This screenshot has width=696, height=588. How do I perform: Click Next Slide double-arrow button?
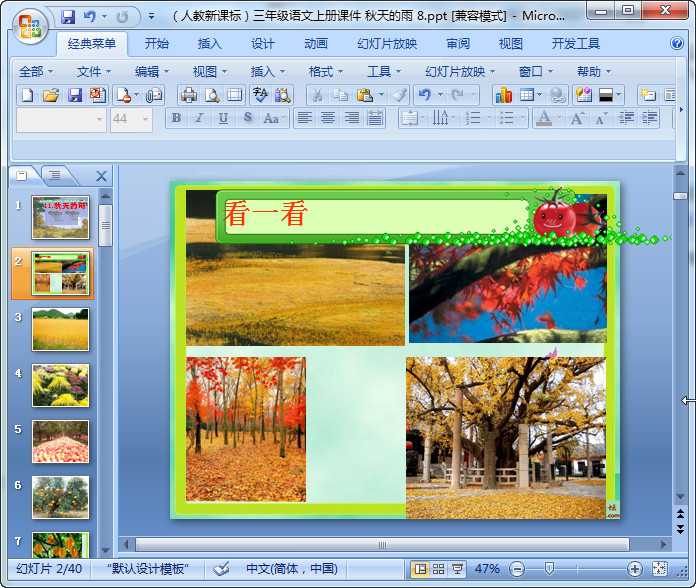[680, 529]
